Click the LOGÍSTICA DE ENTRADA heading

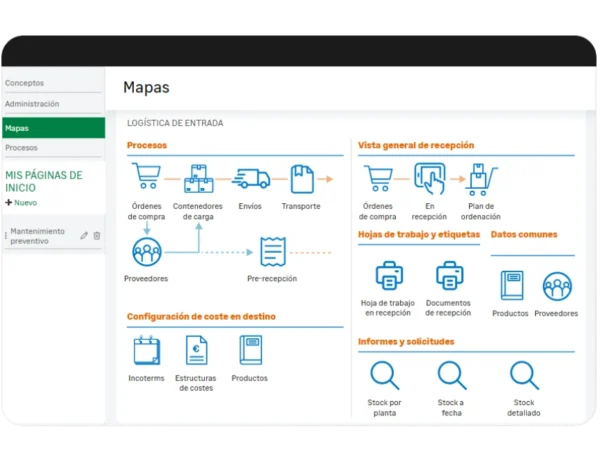(x=175, y=123)
